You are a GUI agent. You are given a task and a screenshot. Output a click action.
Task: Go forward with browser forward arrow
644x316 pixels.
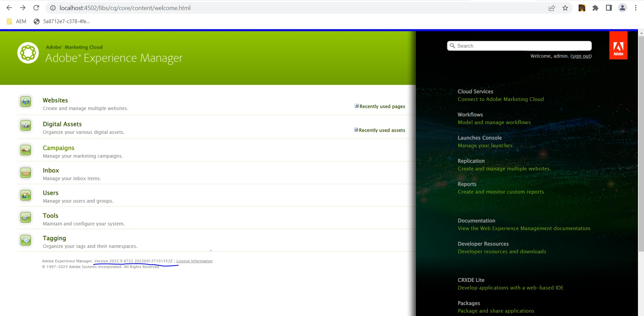[x=23, y=8]
